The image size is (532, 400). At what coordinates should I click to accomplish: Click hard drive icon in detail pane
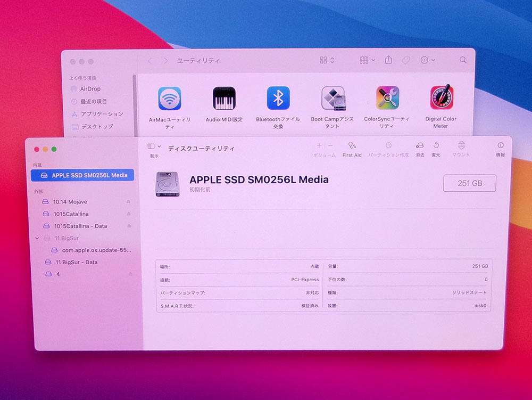[x=167, y=184]
